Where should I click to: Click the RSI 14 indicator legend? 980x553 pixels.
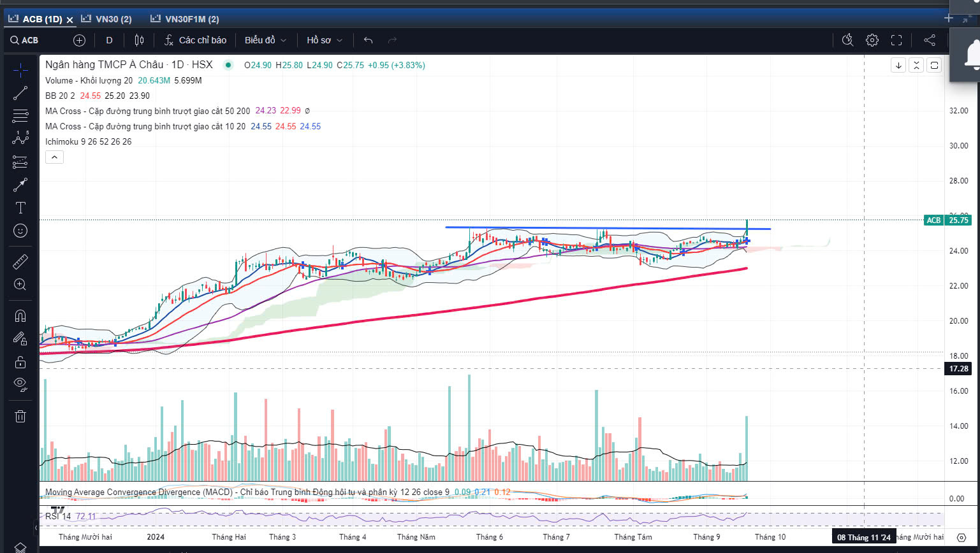[58, 516]
